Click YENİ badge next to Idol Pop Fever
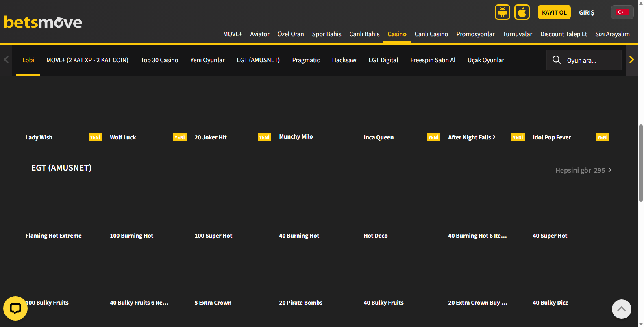Image resolution: width=644 pixels, height=327 pixels. 603,137
